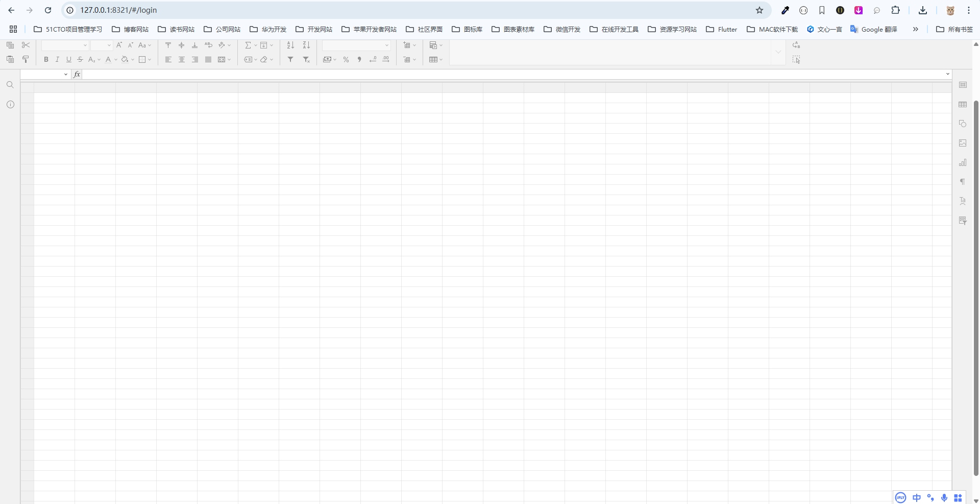The width and height of the screenshot is (980, 504).
Task: Bookmark this page with the star icon
Action: click(x=759, y=10)
